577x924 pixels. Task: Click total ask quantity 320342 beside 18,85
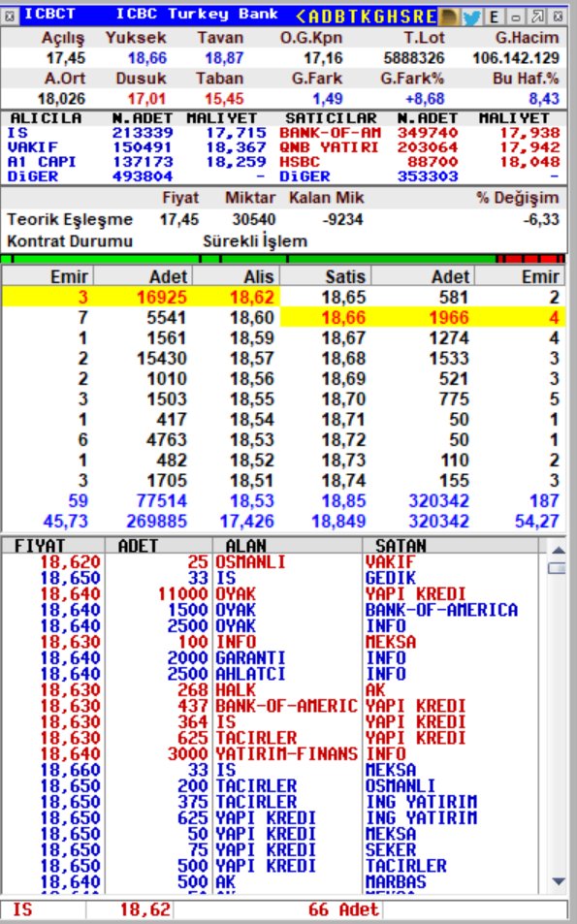[x=438, y=501]
